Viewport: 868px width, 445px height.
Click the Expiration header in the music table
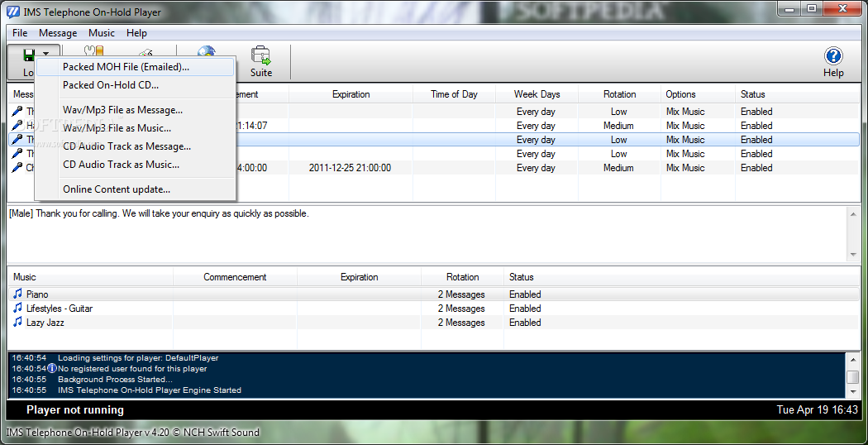(x=360, y=277)
